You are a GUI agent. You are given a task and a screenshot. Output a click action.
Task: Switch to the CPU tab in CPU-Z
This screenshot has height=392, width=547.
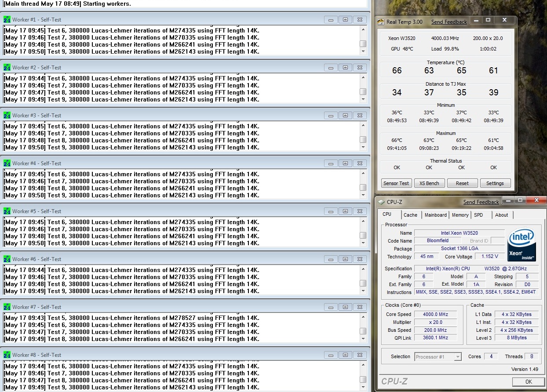pyautogui.click(x=387, y=214)
